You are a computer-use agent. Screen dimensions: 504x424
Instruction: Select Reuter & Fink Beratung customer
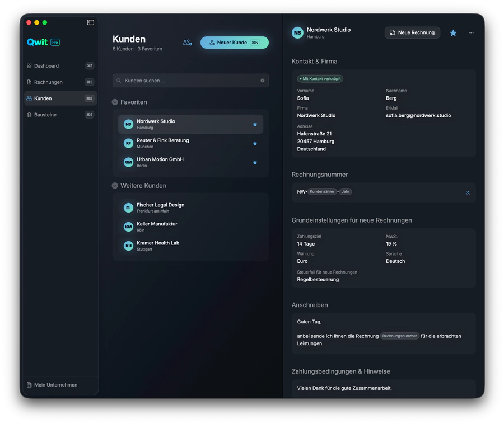tap(190, 143)
